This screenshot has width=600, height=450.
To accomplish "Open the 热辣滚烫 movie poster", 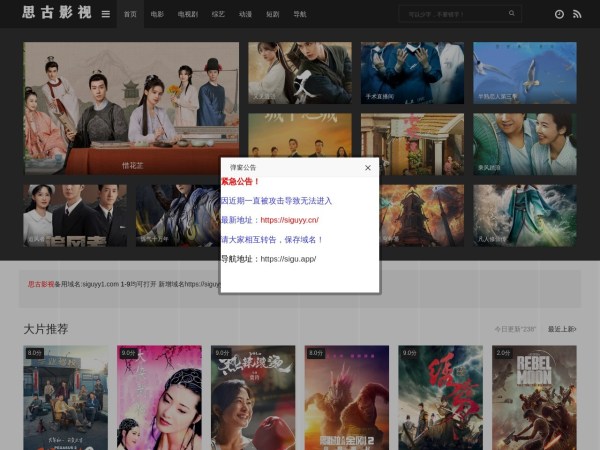I will tap(253, 398).
